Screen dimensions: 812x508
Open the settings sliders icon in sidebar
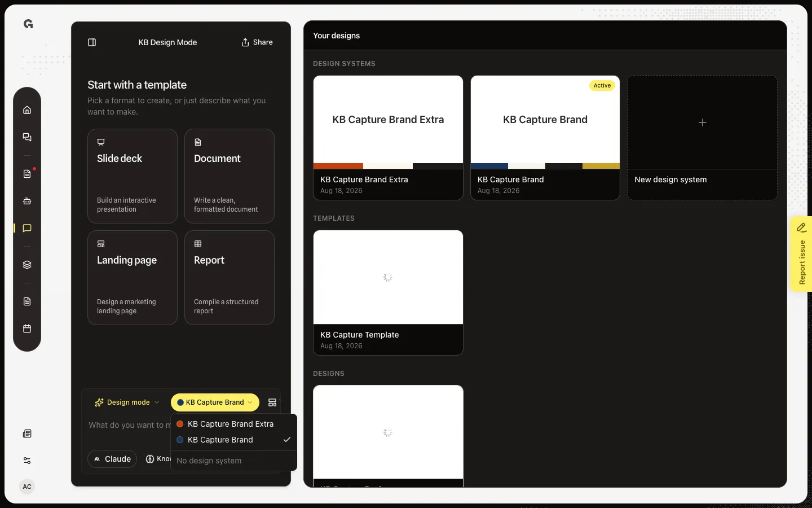click(27, 461)
